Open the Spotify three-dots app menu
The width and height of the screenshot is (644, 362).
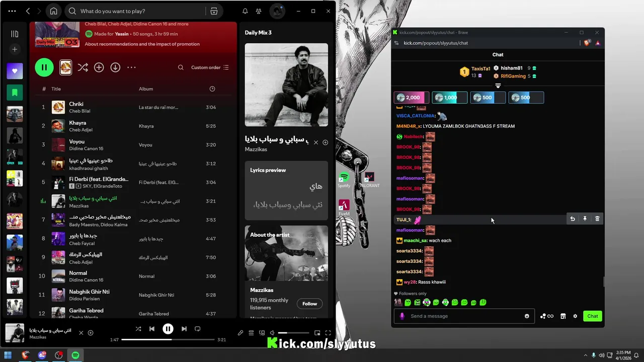(12, 11)
